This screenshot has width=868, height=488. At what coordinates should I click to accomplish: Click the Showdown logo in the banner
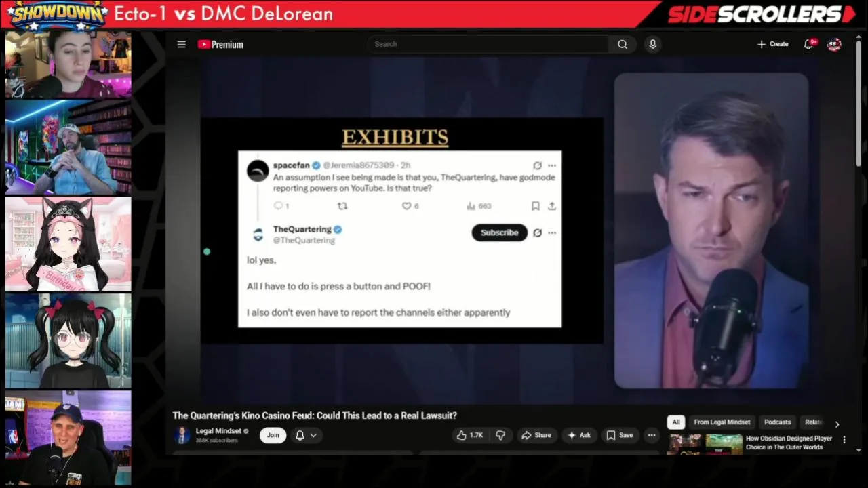(57, 15)
